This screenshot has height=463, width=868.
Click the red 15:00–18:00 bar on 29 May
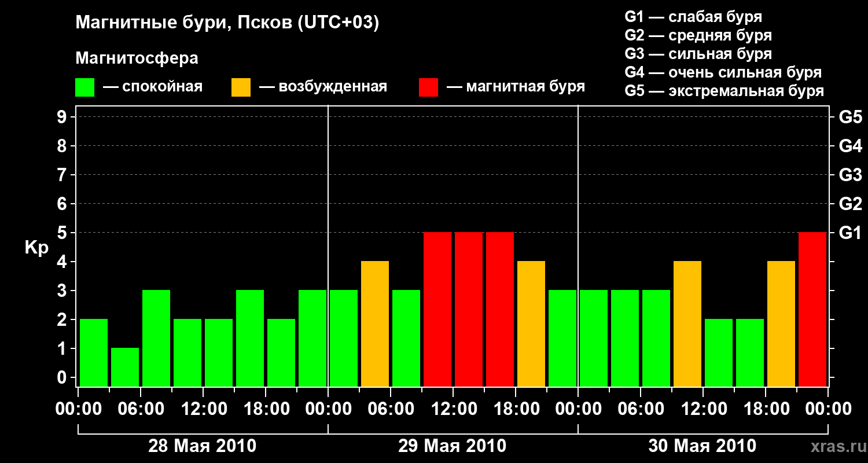coord(500,309)
